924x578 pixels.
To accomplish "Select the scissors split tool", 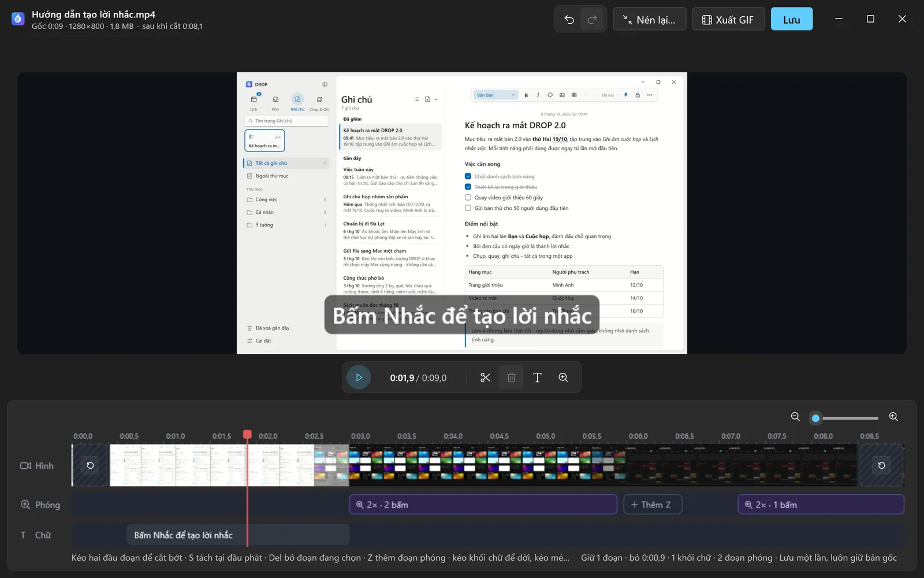I will coord(485,377).
